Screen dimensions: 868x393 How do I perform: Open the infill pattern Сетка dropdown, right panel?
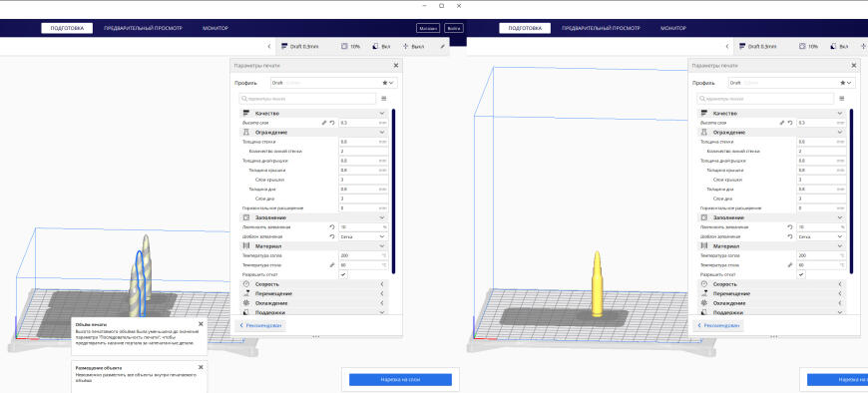(x=821, y=236)
